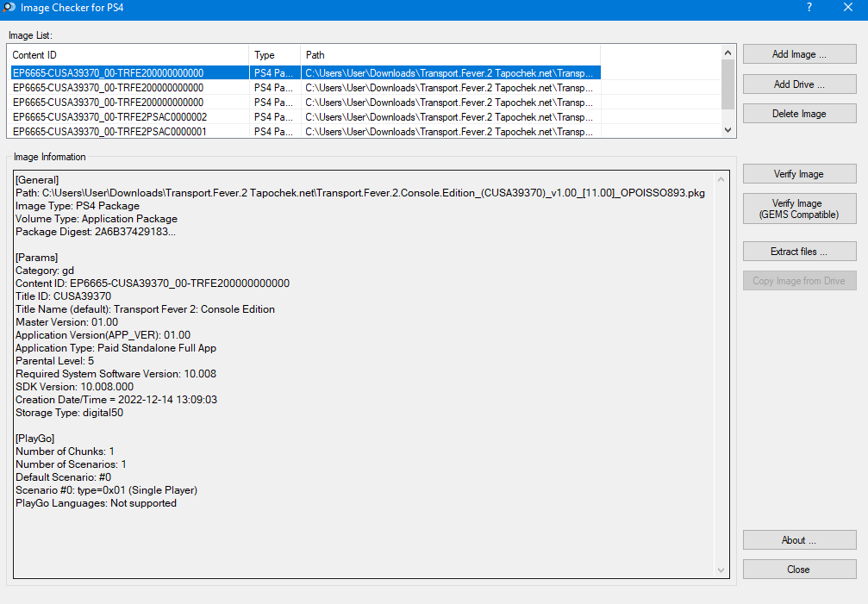Select the highlighted first image row
868x604 pixels.
coord(306,72)
